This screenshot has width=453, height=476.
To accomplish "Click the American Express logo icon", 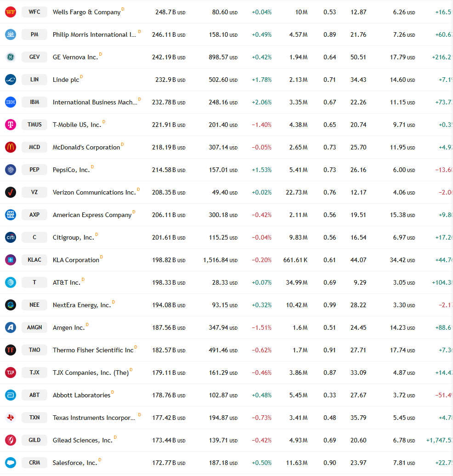I will click(x=11, y=215).
